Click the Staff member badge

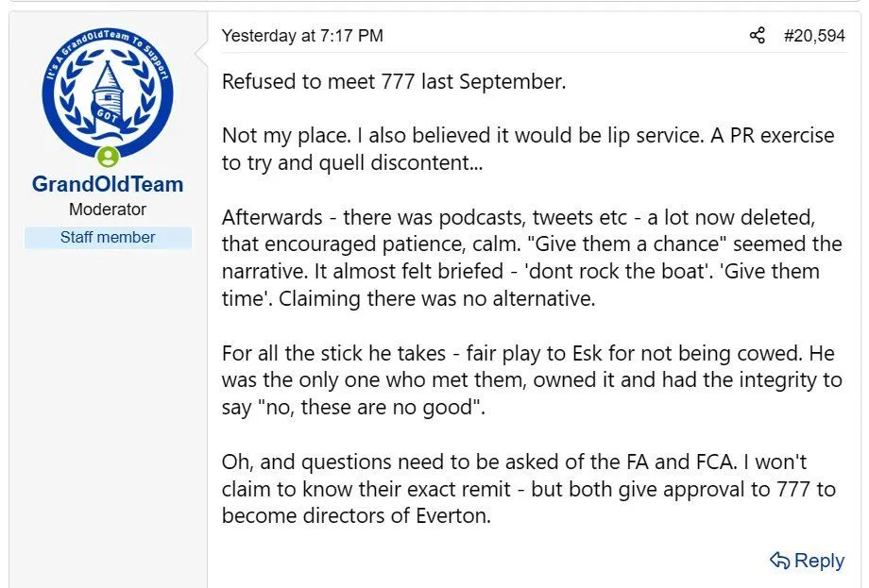pos(108,237)
